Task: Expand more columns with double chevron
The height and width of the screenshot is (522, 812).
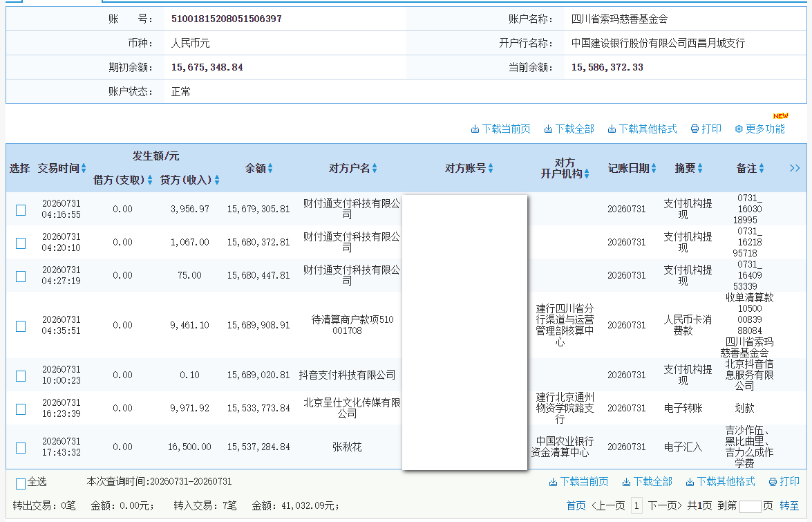Action: [795, 168]
